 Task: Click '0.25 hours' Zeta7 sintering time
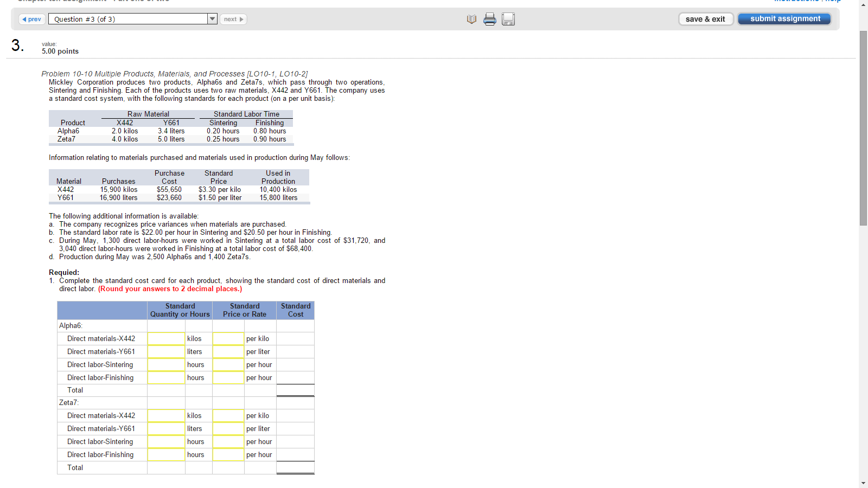click(223, 139)
